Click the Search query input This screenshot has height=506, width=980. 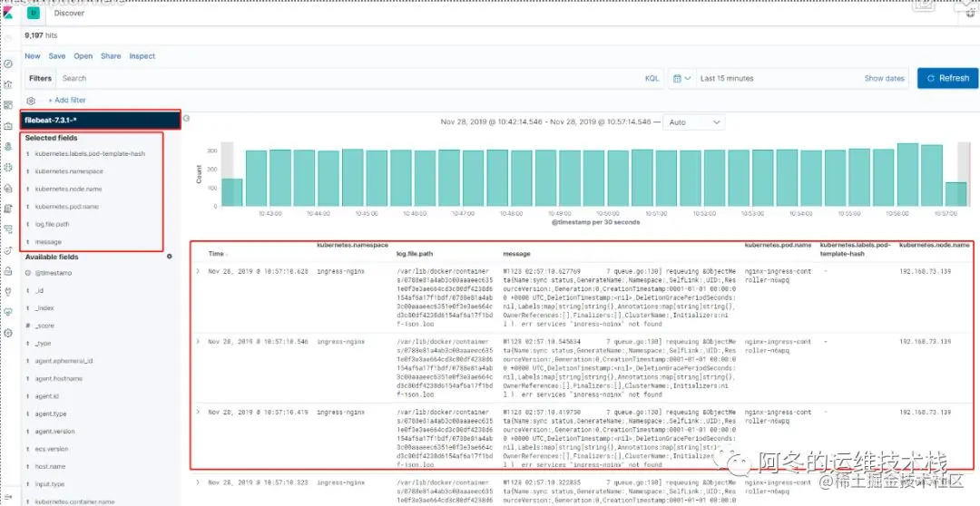click(350, 79)
